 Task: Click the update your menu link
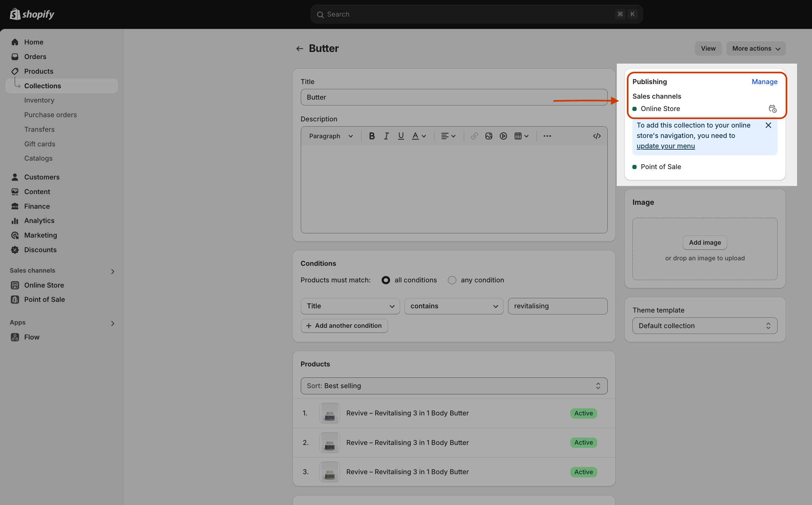point(666,146)
